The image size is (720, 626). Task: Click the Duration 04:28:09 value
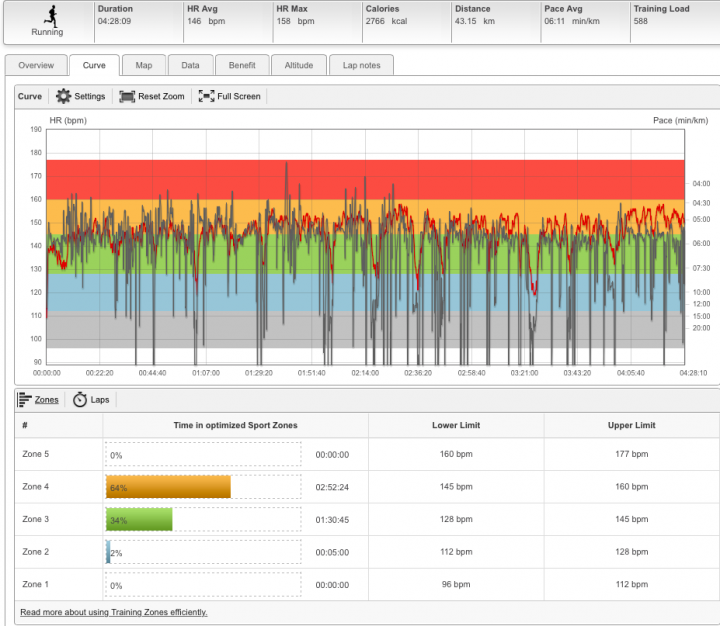114,21
